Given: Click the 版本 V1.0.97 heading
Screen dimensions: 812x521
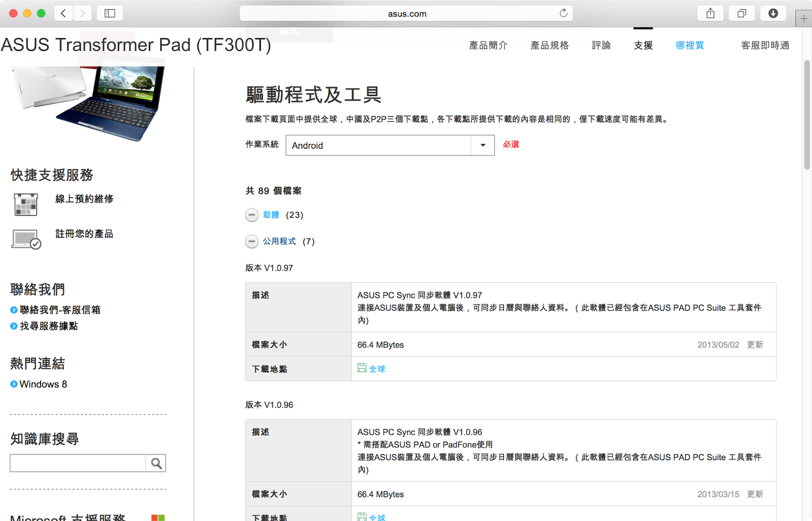Looking at the screenshot, I should [x=269, y=268].
